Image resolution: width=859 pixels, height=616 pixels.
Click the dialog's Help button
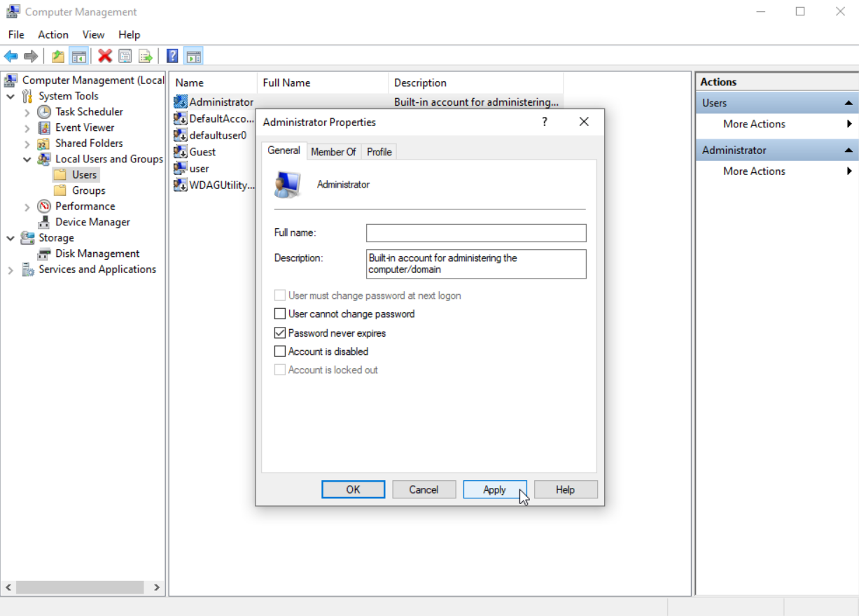(x=566, y=489)
